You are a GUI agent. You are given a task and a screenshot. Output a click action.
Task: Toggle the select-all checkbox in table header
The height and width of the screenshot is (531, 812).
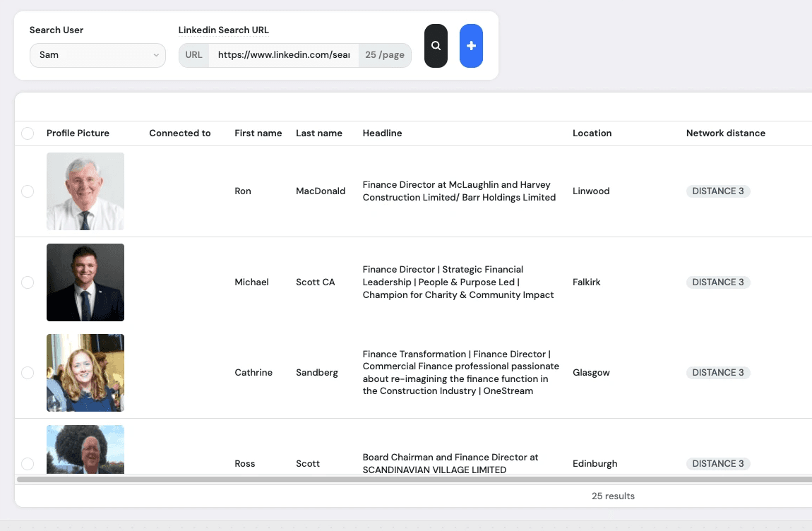(x=28, y=133)
